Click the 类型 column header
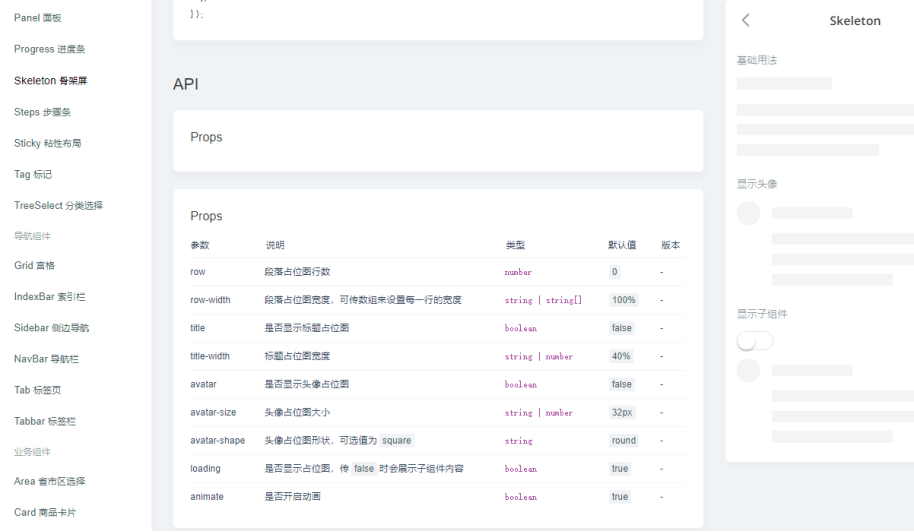 (515, 245)
